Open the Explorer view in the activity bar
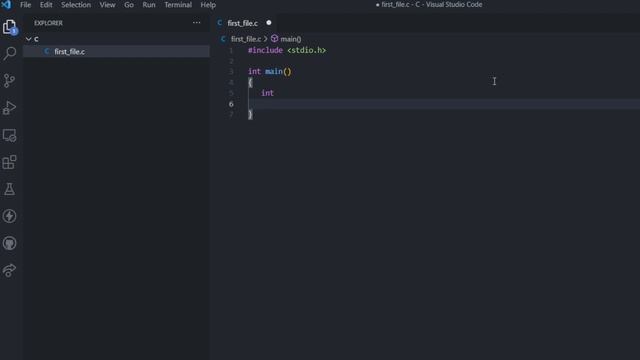640x360 pixels. point(9,27)
